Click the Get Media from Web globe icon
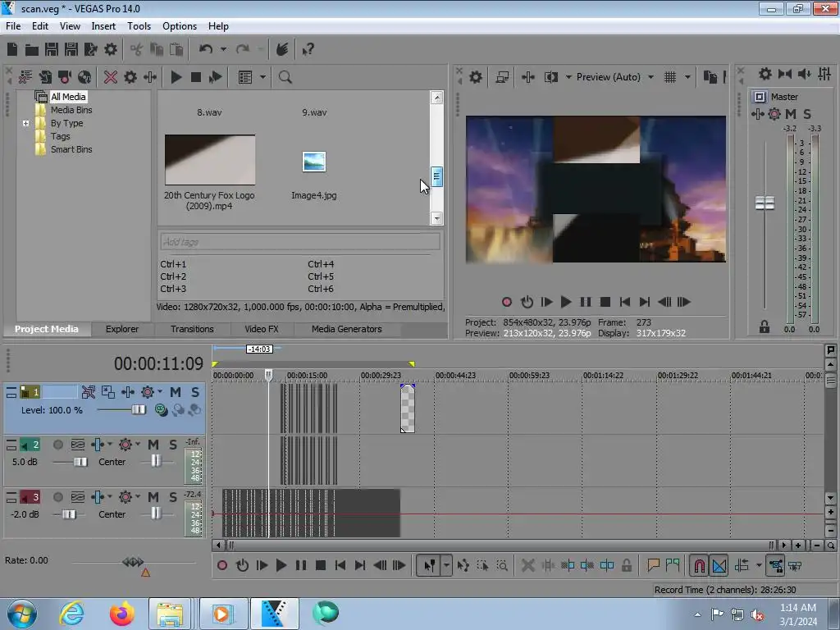This screenshot has height=630, width=840. point(84,77)
